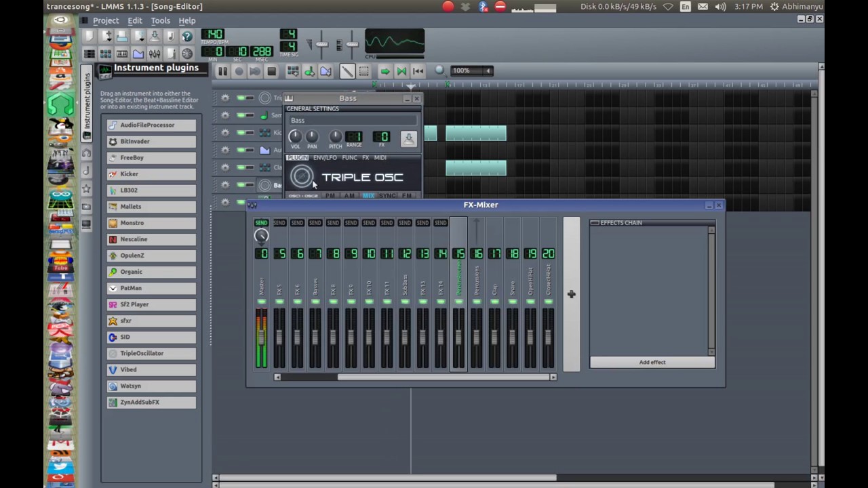Add a beat/bassline track
Image resolution: width=868 pixels, height=488 pixels.
coord(293,71)
